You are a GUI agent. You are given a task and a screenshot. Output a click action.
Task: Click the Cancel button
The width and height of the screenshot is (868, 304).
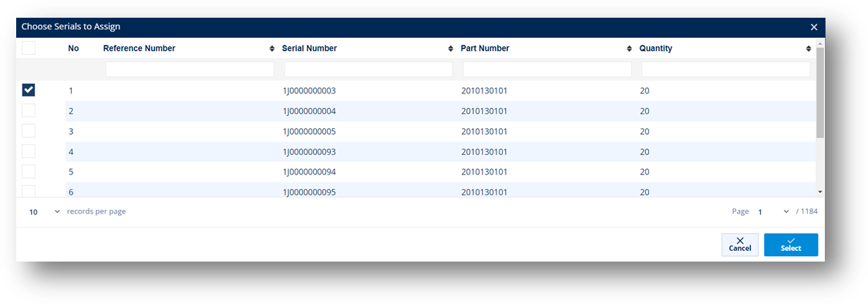click(739, 245)
